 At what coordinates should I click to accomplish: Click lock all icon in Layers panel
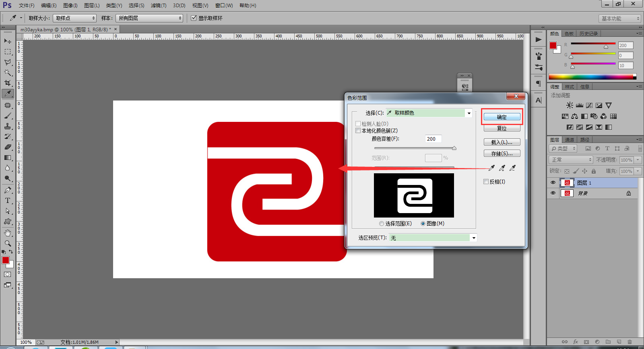[594, 171]
